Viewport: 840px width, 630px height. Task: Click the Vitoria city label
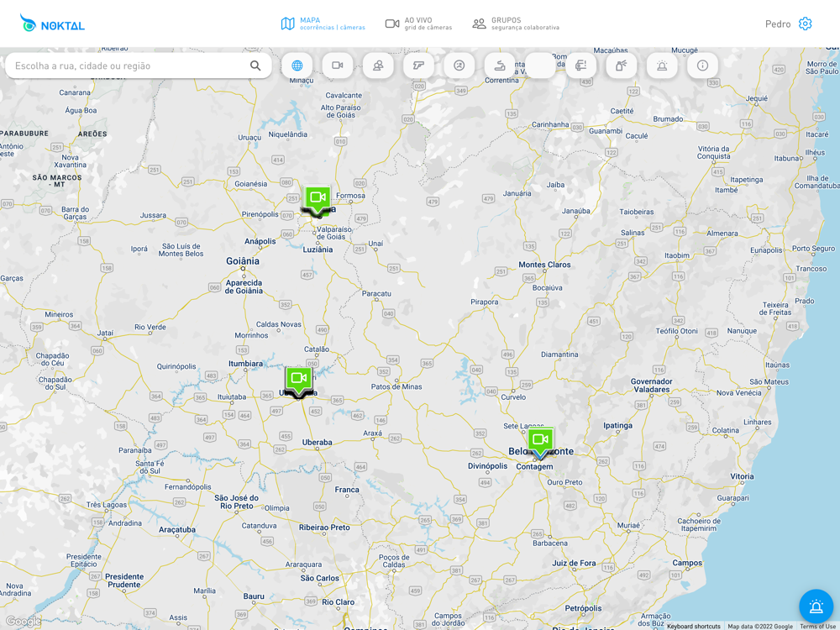742,476
